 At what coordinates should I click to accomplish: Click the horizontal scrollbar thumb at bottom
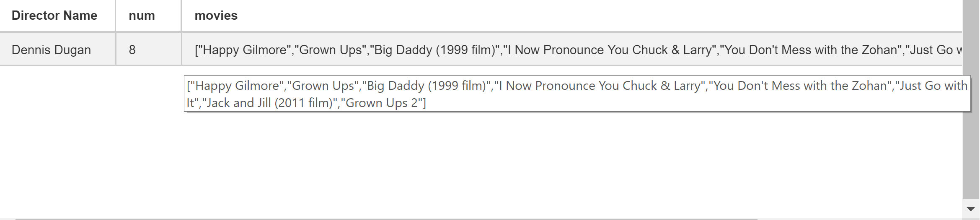click(386, 219)
